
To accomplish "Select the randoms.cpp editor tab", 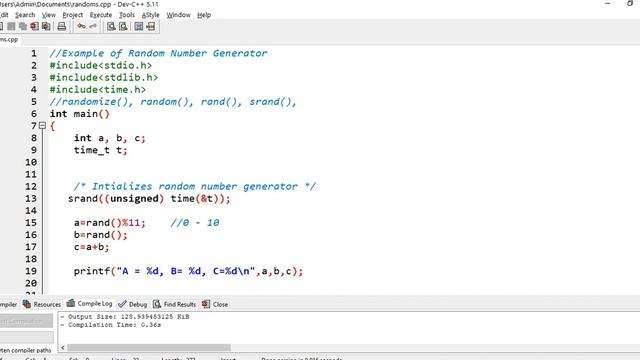I will point(9,40).
